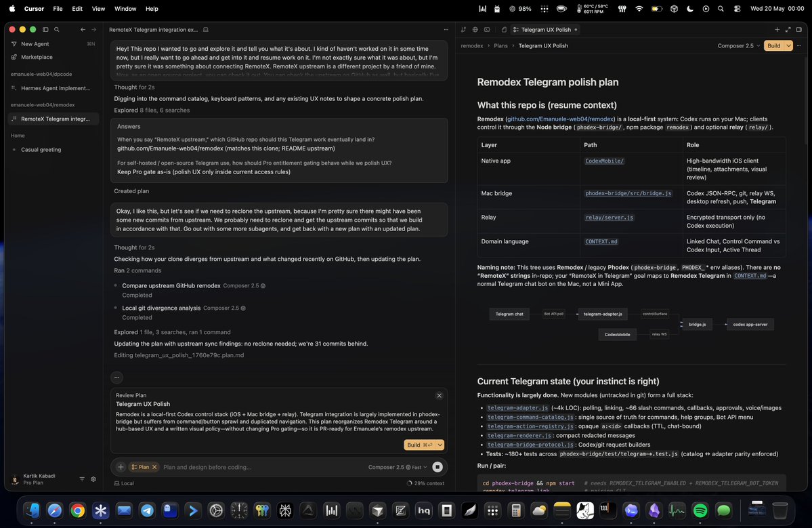
Task: Click the emanuele-web04/remodex project header
Action: tap(43, 104)
